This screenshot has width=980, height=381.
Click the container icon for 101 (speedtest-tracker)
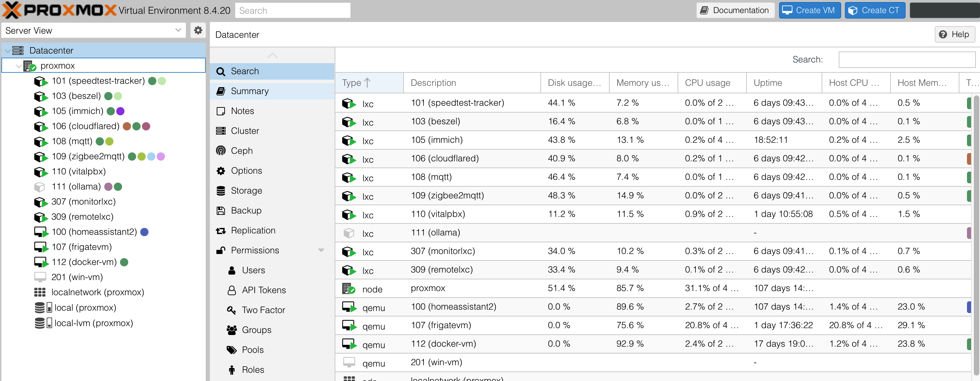[x=41, y=81]
